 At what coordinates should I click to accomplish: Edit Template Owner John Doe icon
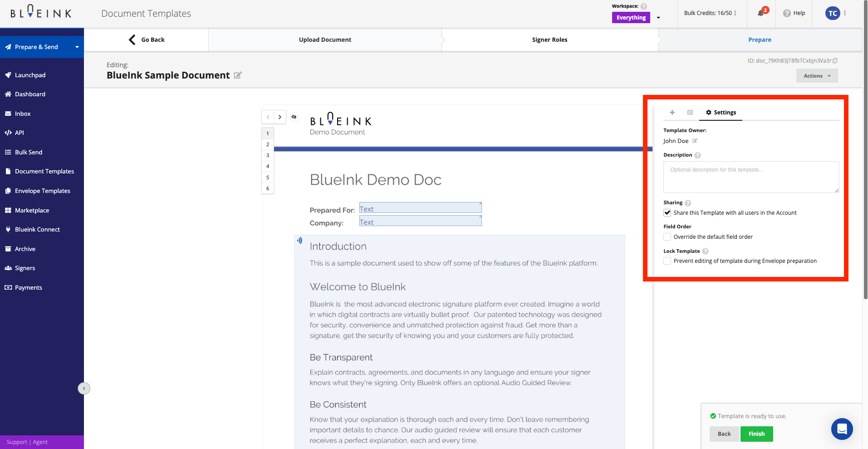pyautogui.click(x=695, y=141)
